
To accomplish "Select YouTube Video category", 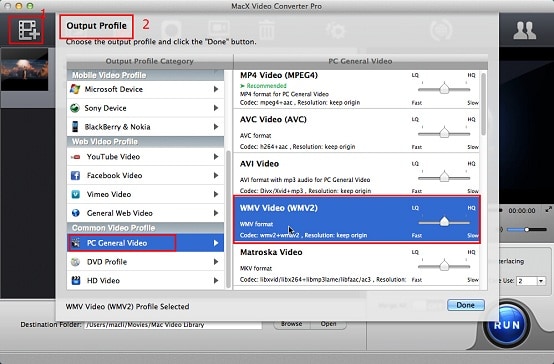I will pyautogui.click(x=145, y=157).
